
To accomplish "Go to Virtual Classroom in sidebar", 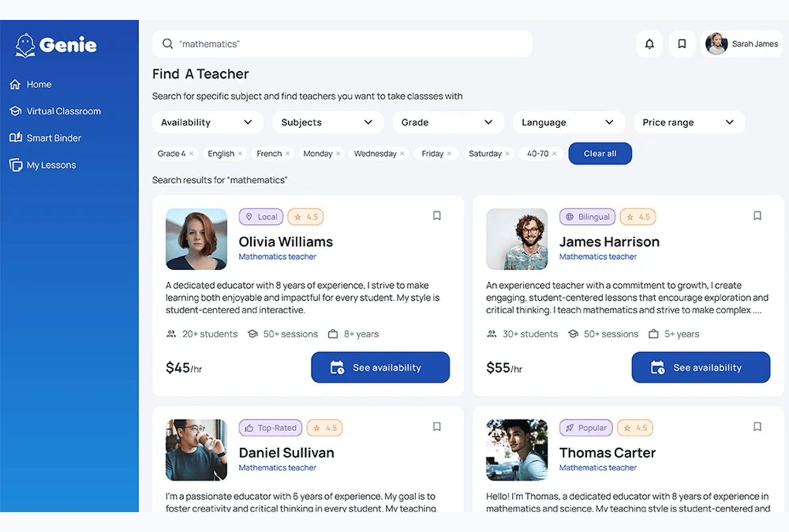I will click(x=64, y=111).
